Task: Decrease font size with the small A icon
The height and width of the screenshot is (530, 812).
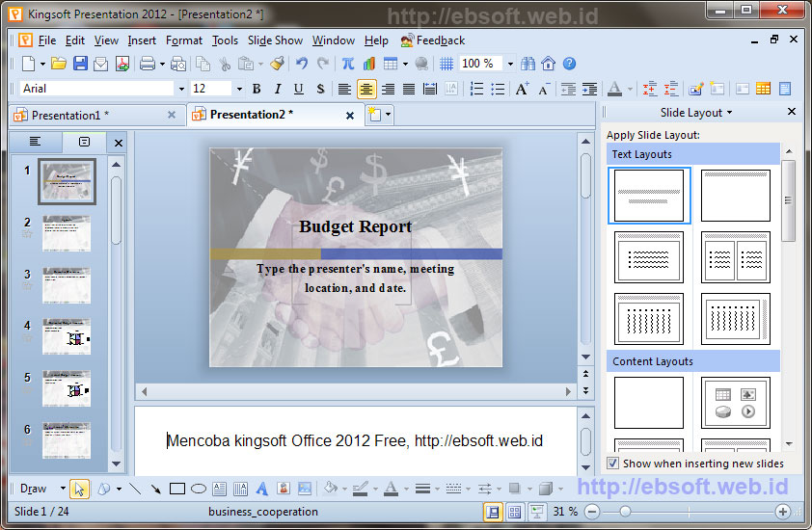Action: coord(543,89)
